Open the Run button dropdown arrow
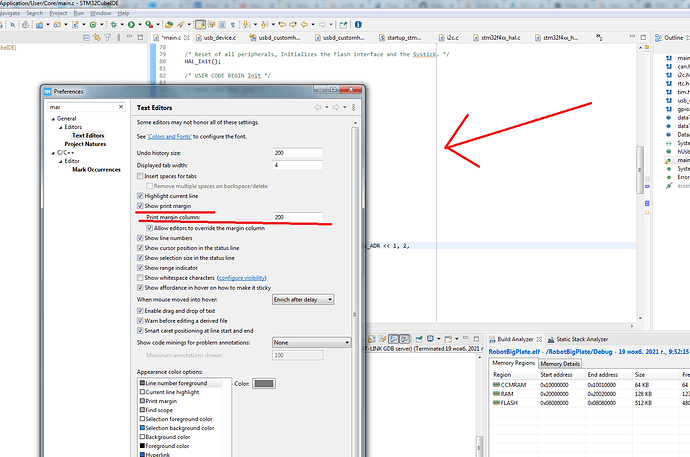The width and height of the screenshot is (690, 457). [140, 25]
